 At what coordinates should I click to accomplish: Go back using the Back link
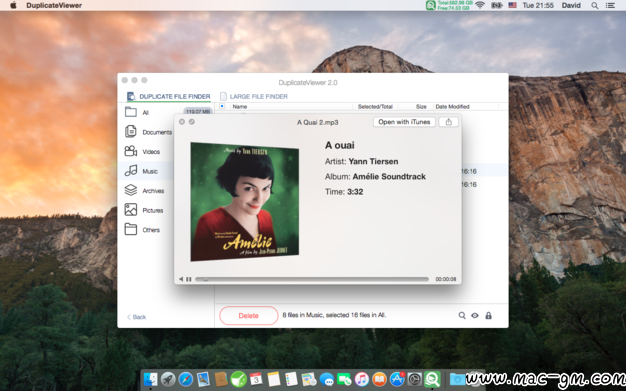coord(137,317)
